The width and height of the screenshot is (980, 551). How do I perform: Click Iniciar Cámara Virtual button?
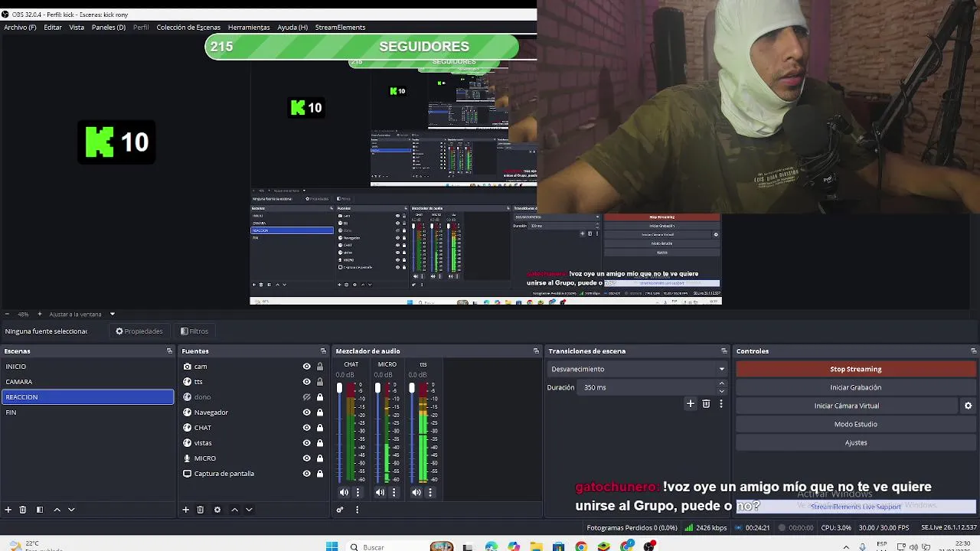pyautogui.click(x=847, y=406)
